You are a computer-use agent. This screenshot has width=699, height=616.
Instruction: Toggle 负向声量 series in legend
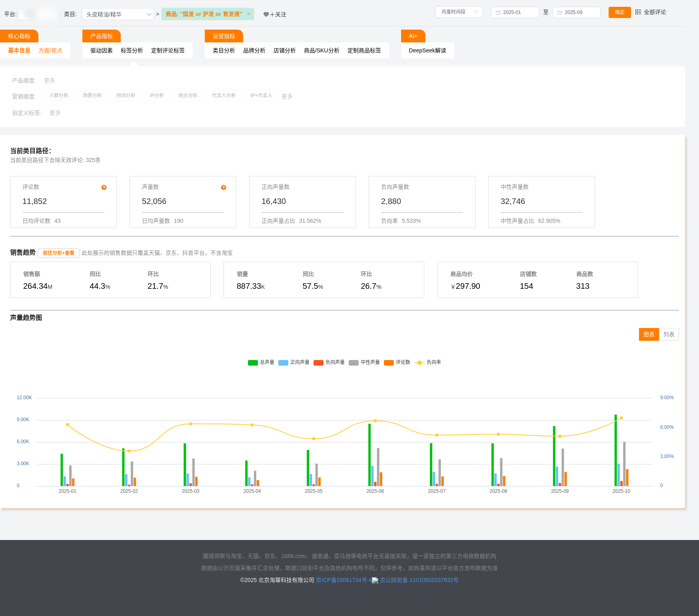[x=318, y=362]
